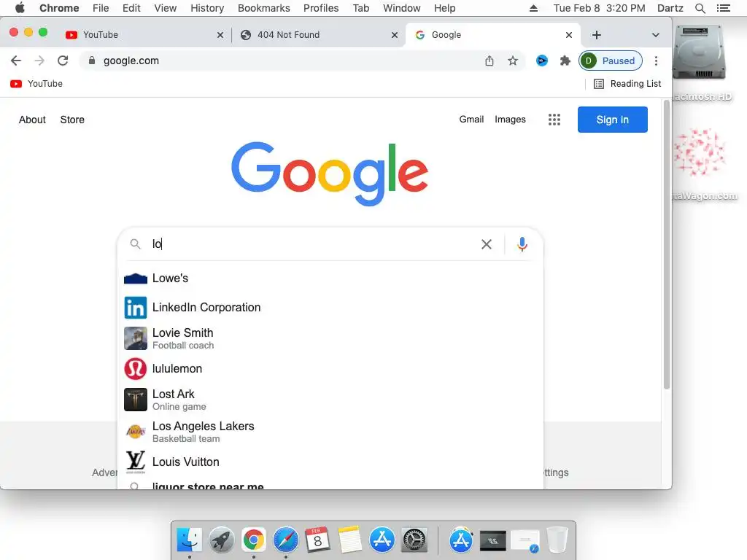Reload the current page
The height and width of the screenshot is (560, 747).
tap(63, 61)
